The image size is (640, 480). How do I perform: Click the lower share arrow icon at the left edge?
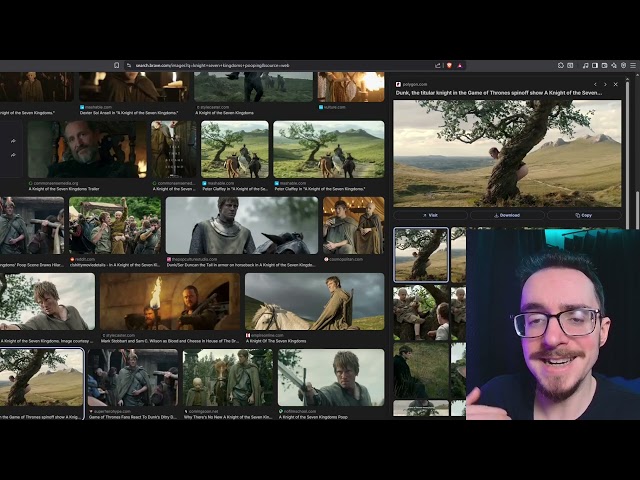click(13, 155)
